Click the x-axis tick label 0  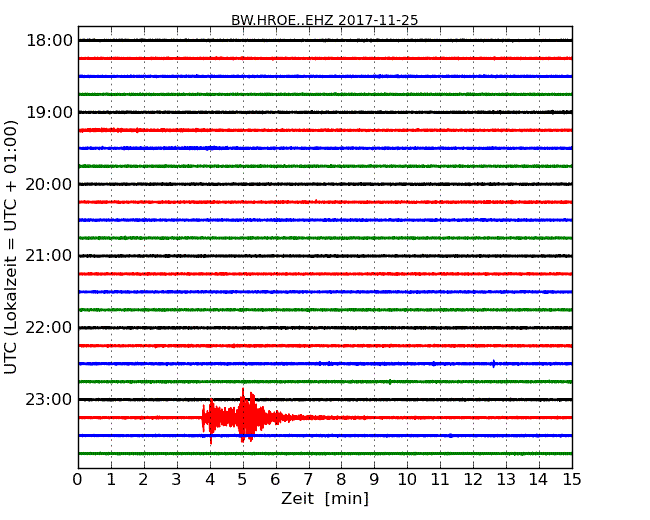click(x=78, y=480)
